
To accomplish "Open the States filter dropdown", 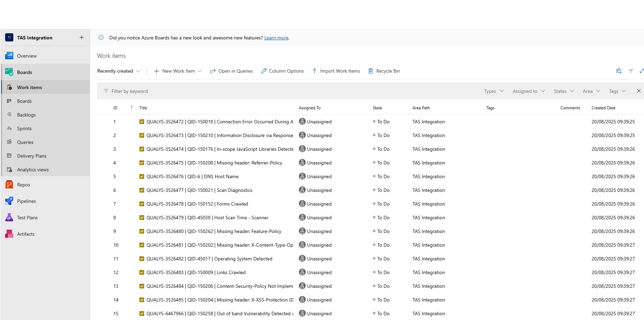I will 564,91.
